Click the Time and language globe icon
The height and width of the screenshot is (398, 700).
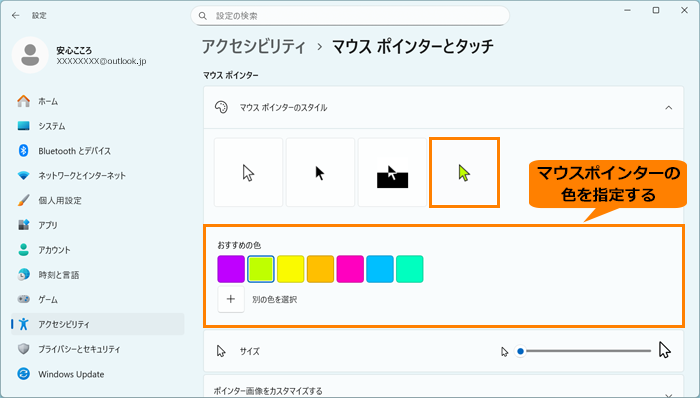[24, 275]
